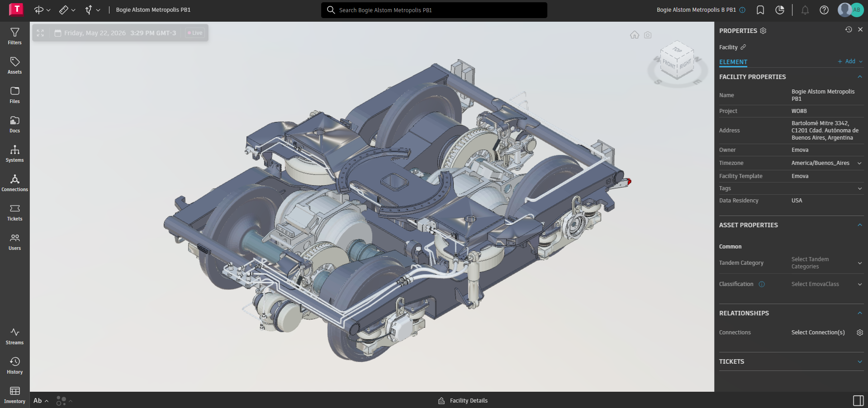Open the help question mark icon
The height and width of the screenshot is (408, 868).
pos(824,10)
